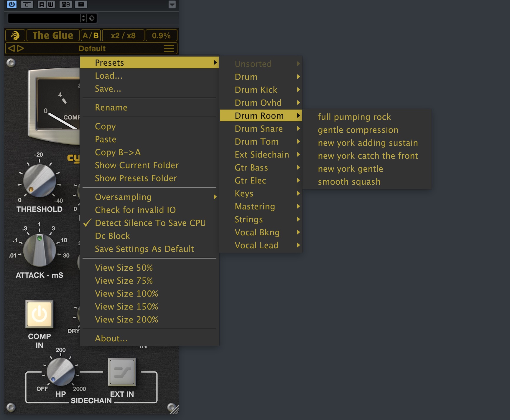Load preset smooth squash

click(x=367, y=182)
